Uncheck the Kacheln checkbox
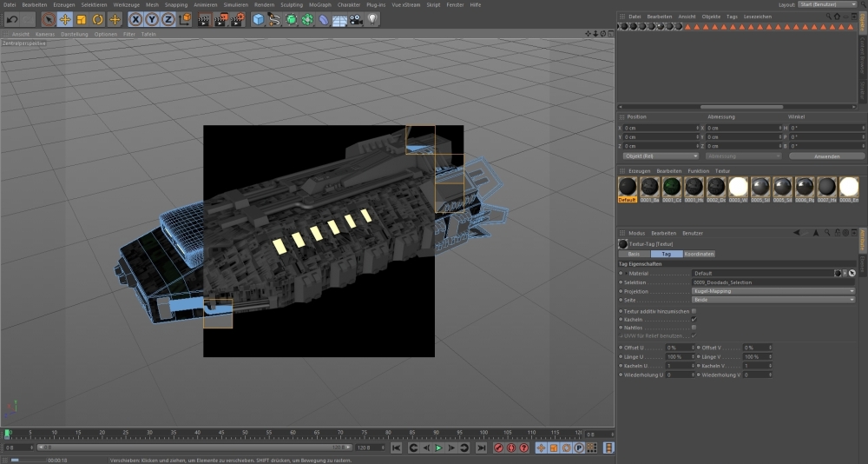This screenshot has height=464, width=868. [x=694, y=319]
